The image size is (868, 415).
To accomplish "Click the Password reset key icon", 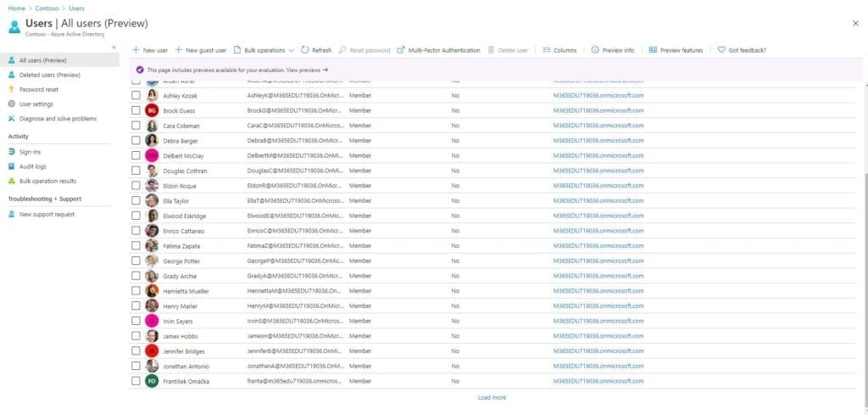I will coord(12,89).
